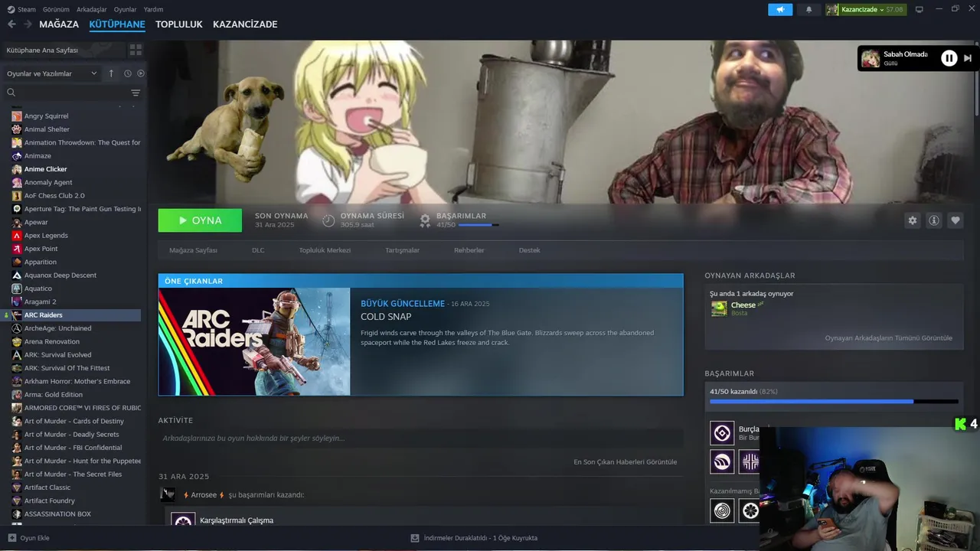Click Arrosee avatar in activity feed

(x=168, y=495)
